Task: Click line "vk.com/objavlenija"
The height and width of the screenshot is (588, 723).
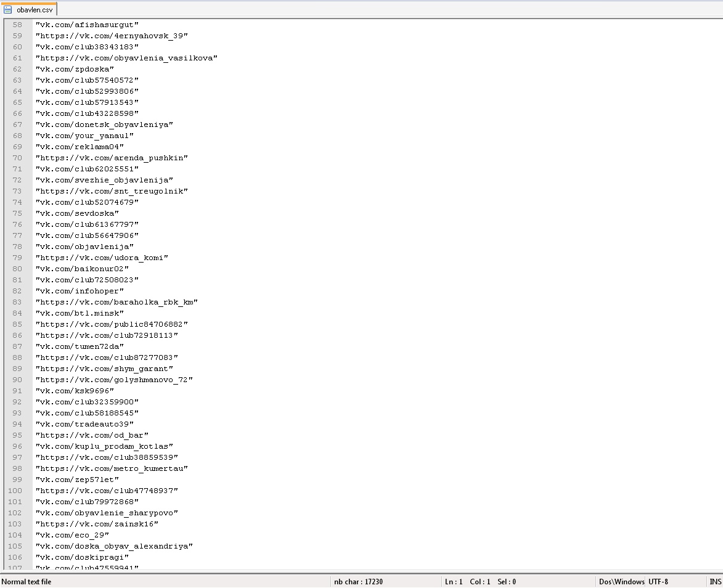Action: [85, 247]
